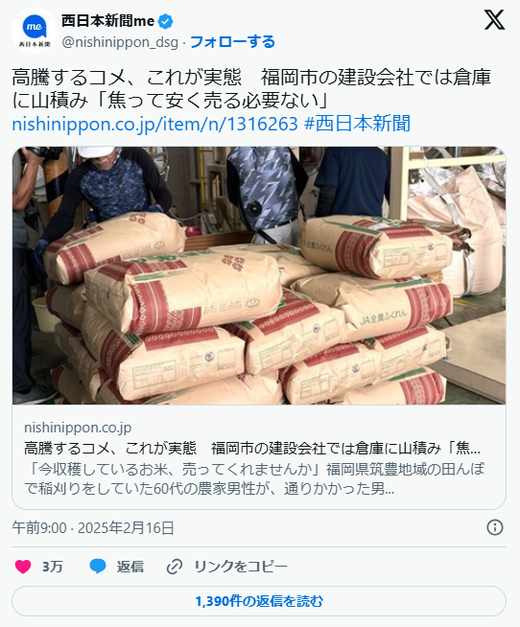Screen dimensions: 520x627
Task: Click the 3万 like count
Action: pyautogui.click(x=52, y=567)
